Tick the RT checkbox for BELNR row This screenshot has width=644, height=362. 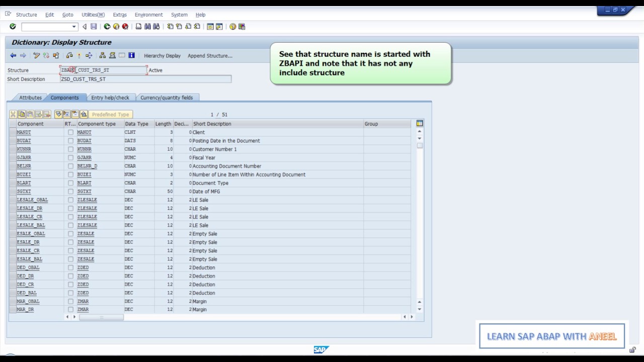[x=70, y=166]
